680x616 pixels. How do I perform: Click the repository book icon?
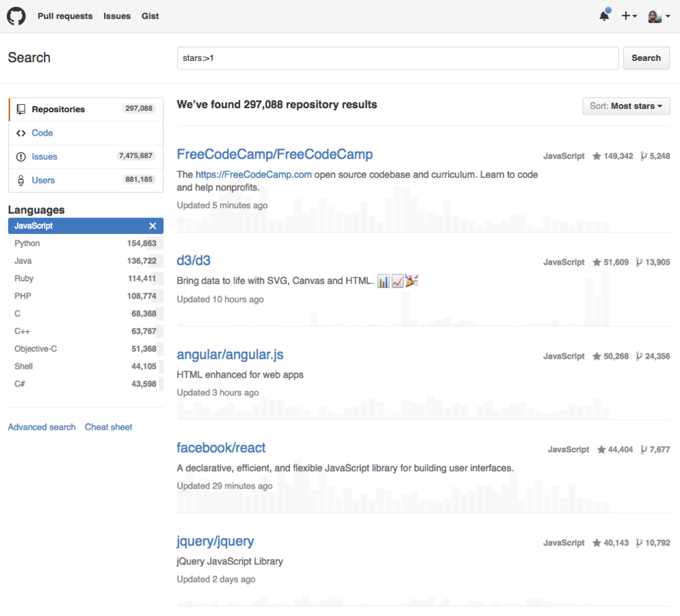coord(21,110)
